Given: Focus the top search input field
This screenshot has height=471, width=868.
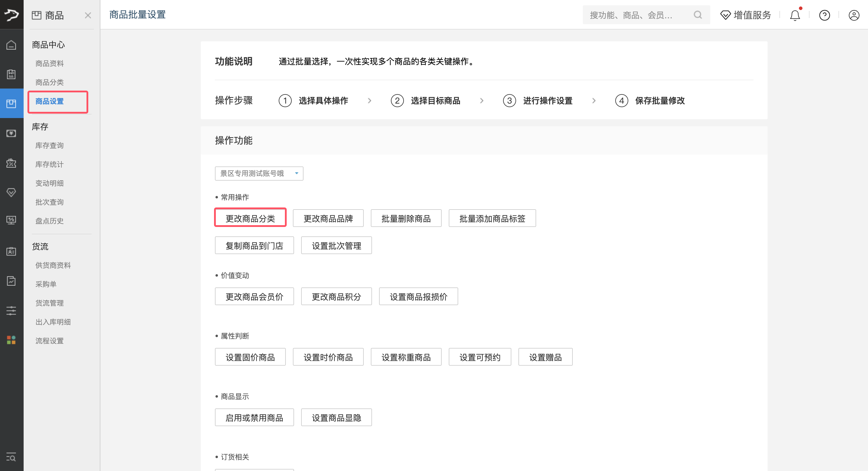Looking at the screenshot, I should [x=637, y=15].
